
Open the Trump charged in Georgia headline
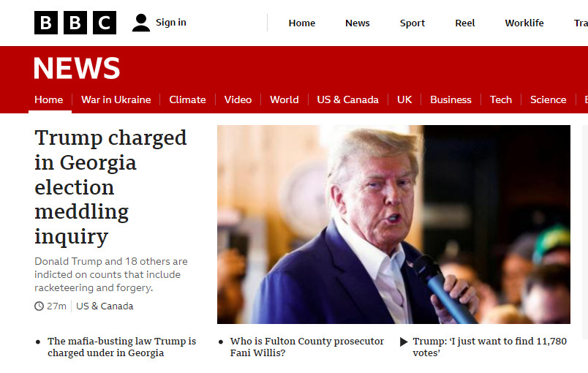tap(110, 187)
